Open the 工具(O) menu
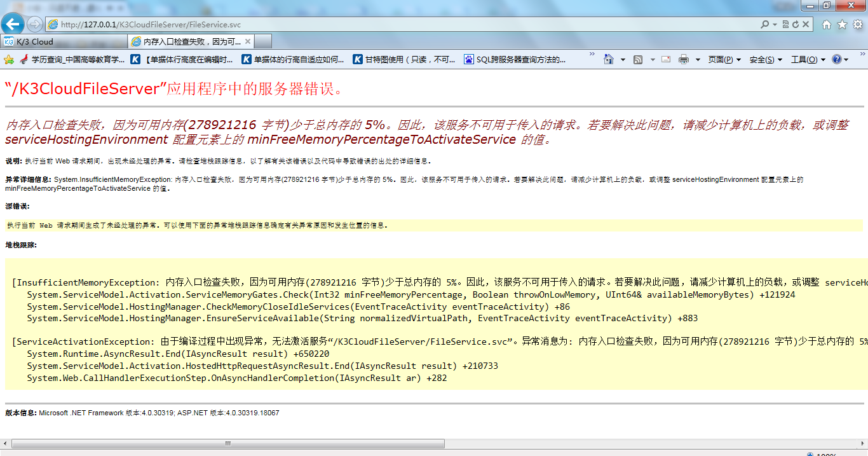Viewport: 868px width, 456px height. pos(808,59)
